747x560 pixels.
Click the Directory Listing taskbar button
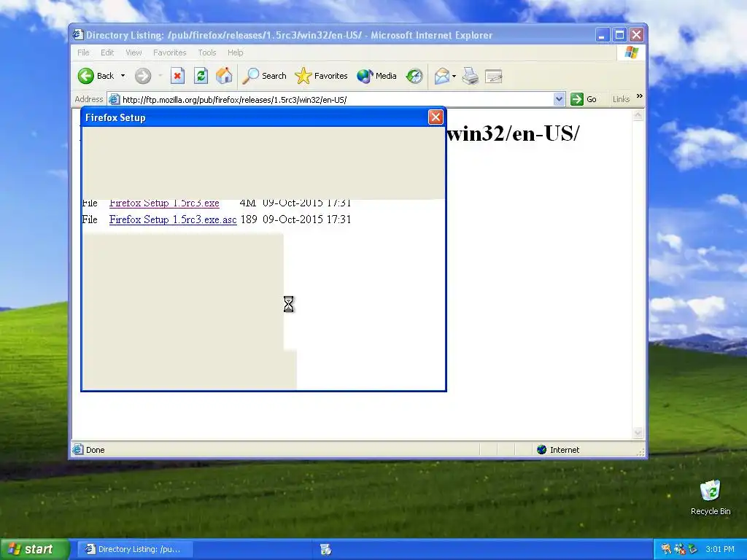click(135, 549)
